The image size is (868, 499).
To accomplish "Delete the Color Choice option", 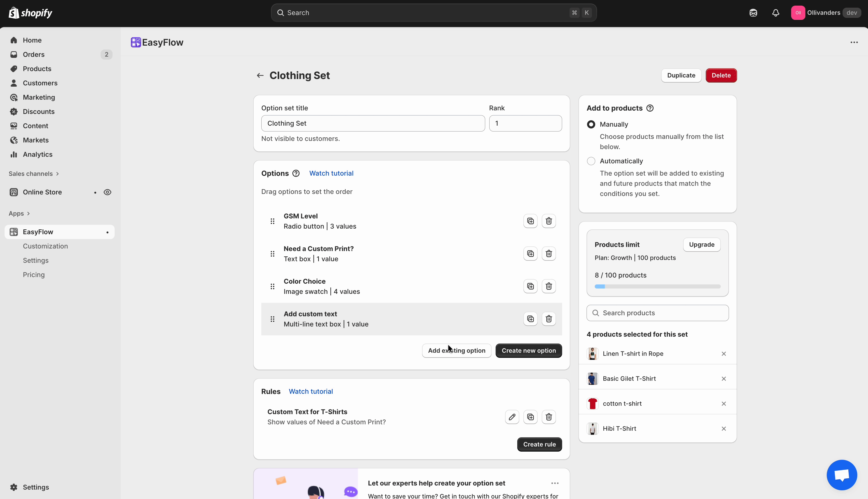I will [548, 286].
